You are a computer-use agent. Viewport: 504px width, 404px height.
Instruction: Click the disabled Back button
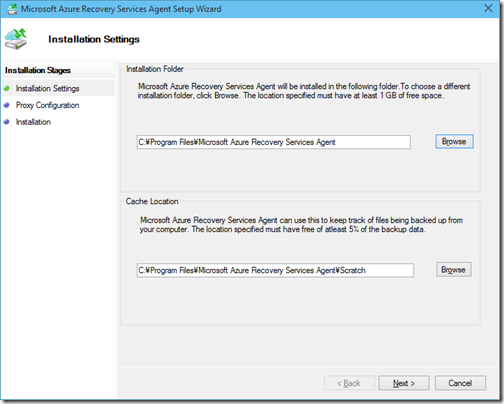349,383
